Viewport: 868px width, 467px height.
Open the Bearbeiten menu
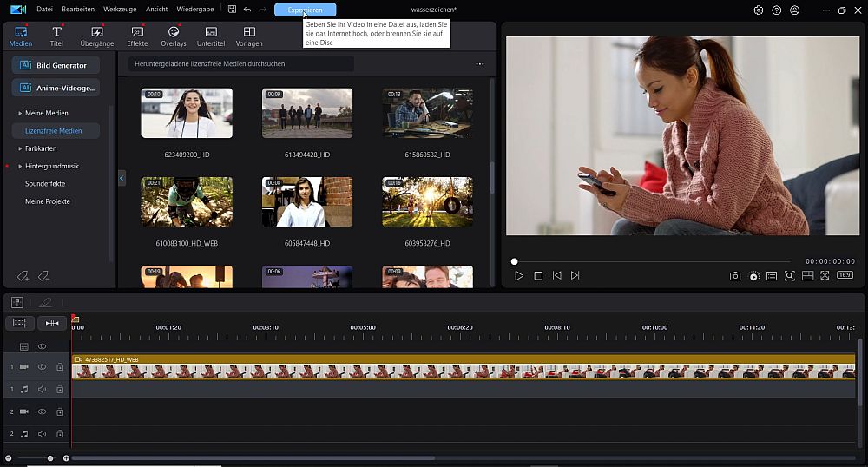78,10
